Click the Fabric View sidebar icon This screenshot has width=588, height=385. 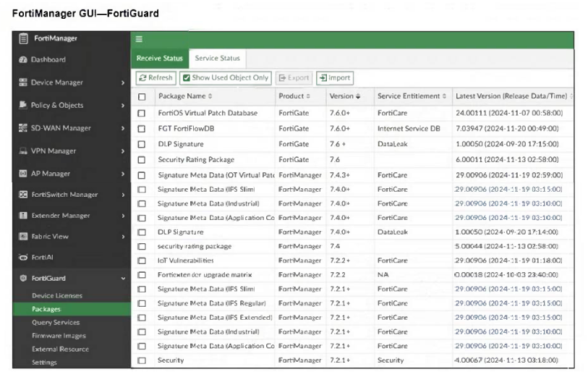(x=23, y=237)
